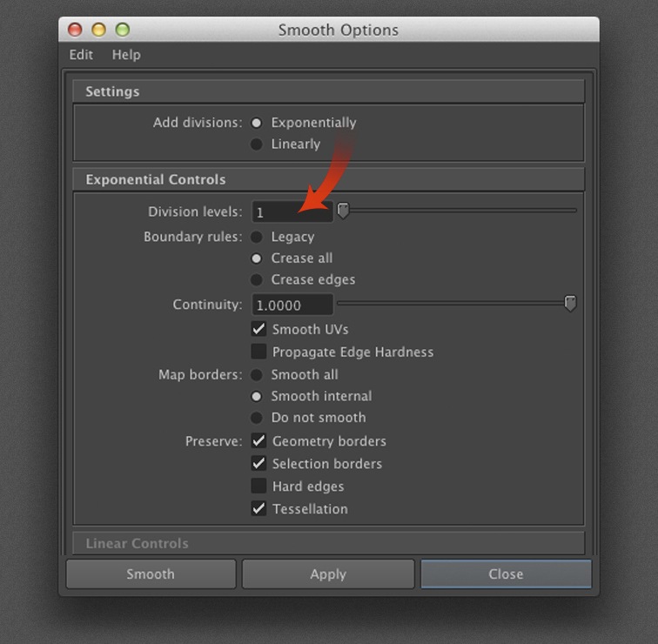Choose Linearly for Add divisions
This screenshot has height=644, width=658.
click(x=257, y=144)
